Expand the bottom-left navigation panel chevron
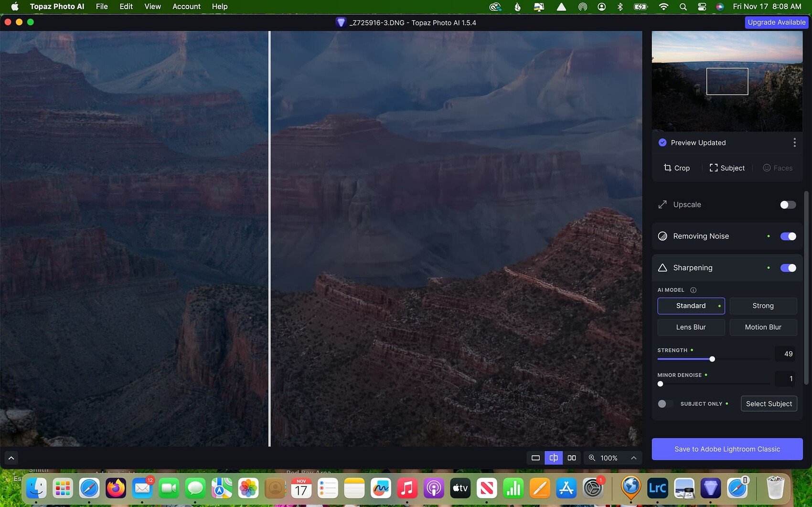Image resolution: width=812 pixels, height=507 pixels. pos(11,457)
